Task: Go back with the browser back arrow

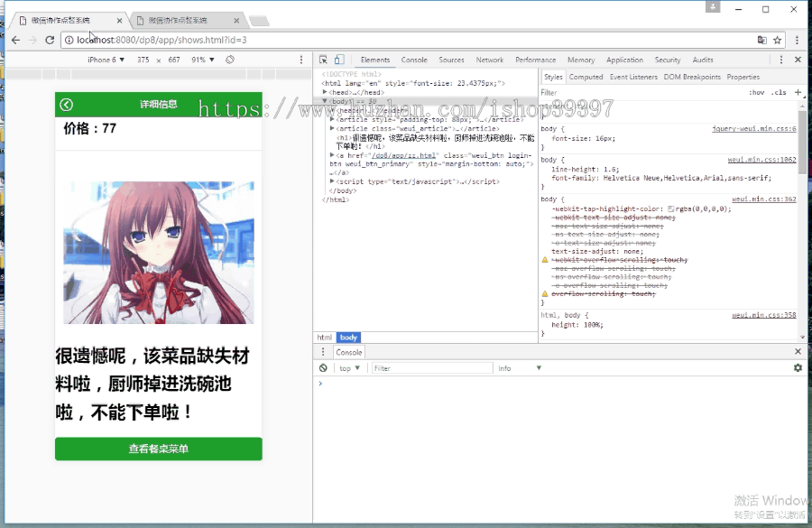Action: 15,40
